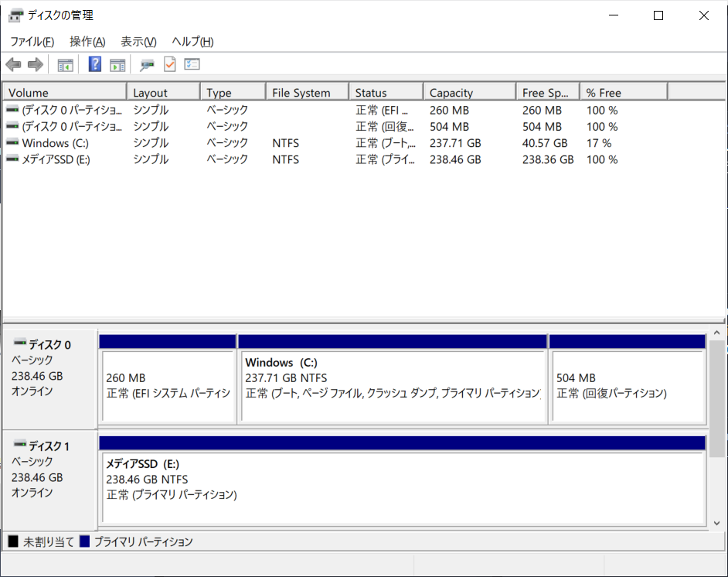Image resolution: width=728 pixels, height=577 pixels.
Task: Toggle the show/hide console tree icon
Action: (66, 65)
